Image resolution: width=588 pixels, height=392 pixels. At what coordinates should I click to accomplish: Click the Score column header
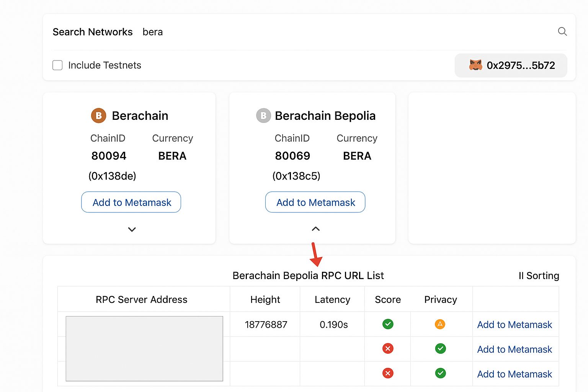point(388,299)
